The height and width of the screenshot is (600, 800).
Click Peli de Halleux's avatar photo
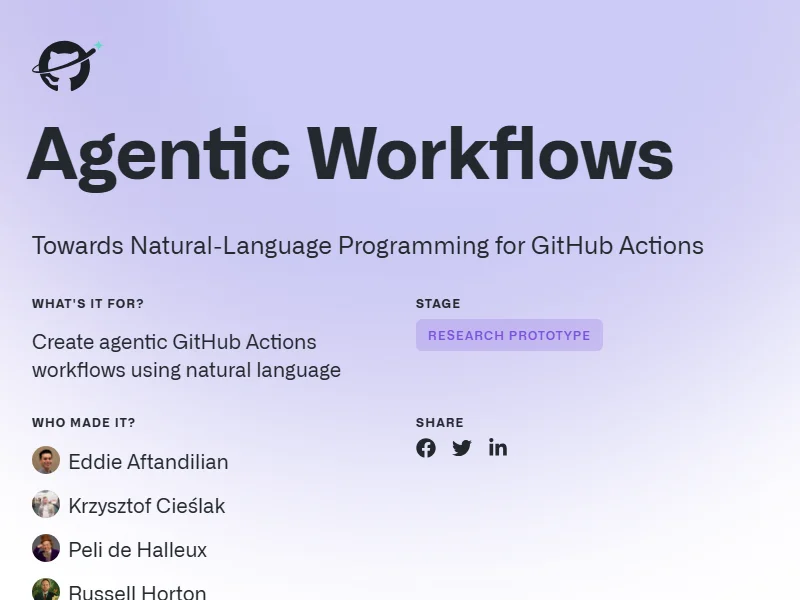click(x=46, y=549)
